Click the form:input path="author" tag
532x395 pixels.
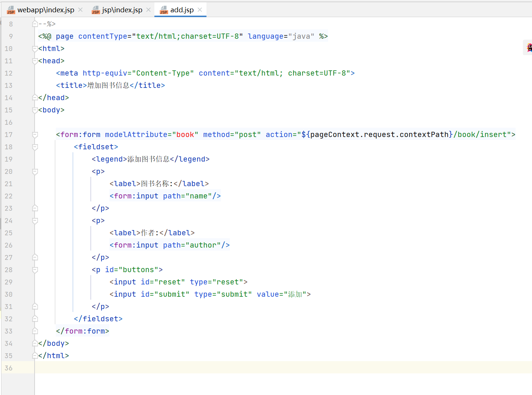170,245
